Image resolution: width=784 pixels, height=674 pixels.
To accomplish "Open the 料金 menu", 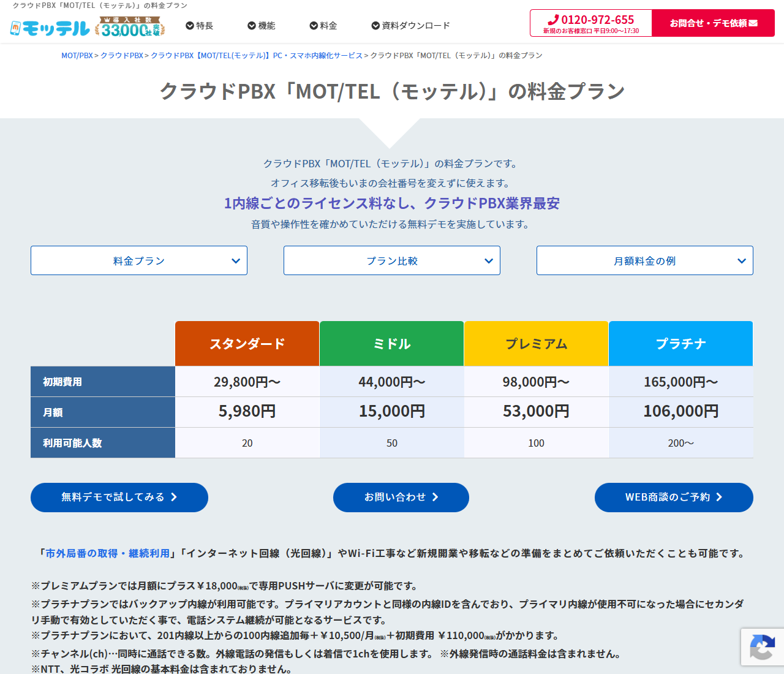I will tap(323, 26).
